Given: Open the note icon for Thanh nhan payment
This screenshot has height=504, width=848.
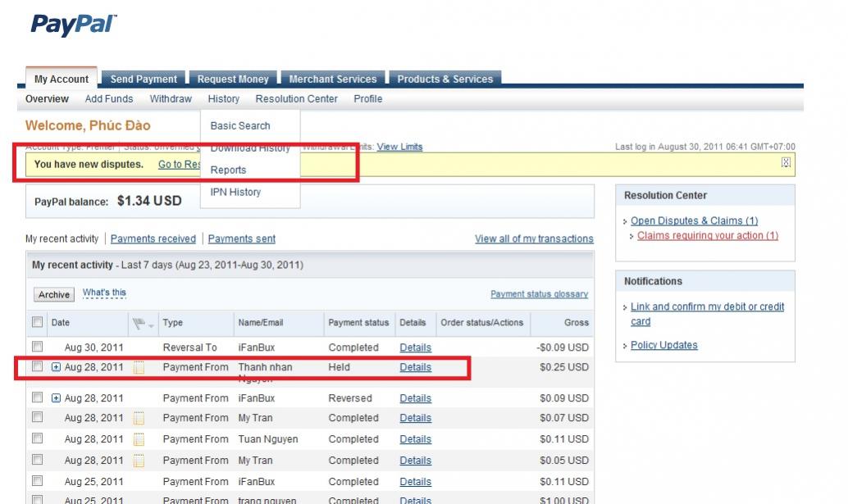Looking at the screenshot, I should tap(139, 368).
